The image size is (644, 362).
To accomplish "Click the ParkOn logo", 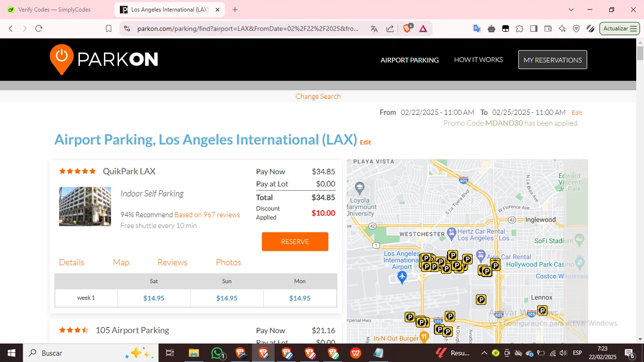I will [x=104, y=59].
